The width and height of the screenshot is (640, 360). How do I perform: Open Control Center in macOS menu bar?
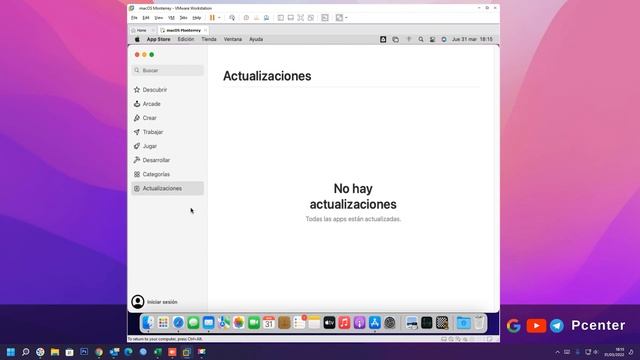pos(432,40)
